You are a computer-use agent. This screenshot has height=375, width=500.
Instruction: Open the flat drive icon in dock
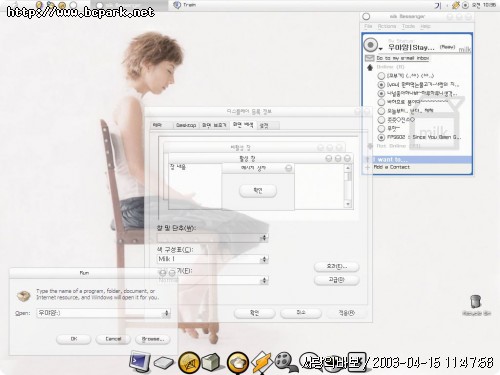(163, 363)
